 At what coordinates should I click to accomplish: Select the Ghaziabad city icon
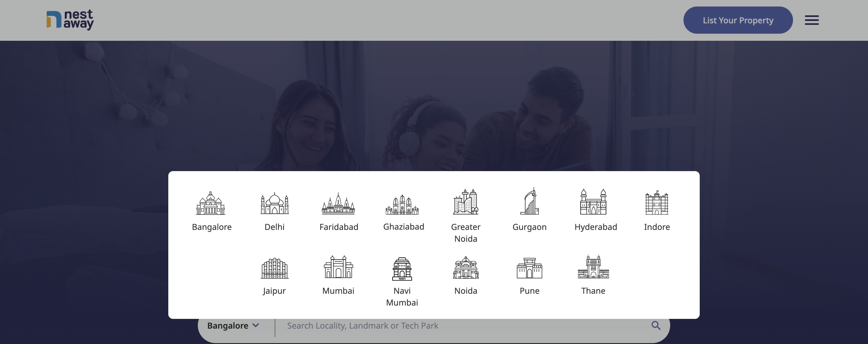coord(402,204)
